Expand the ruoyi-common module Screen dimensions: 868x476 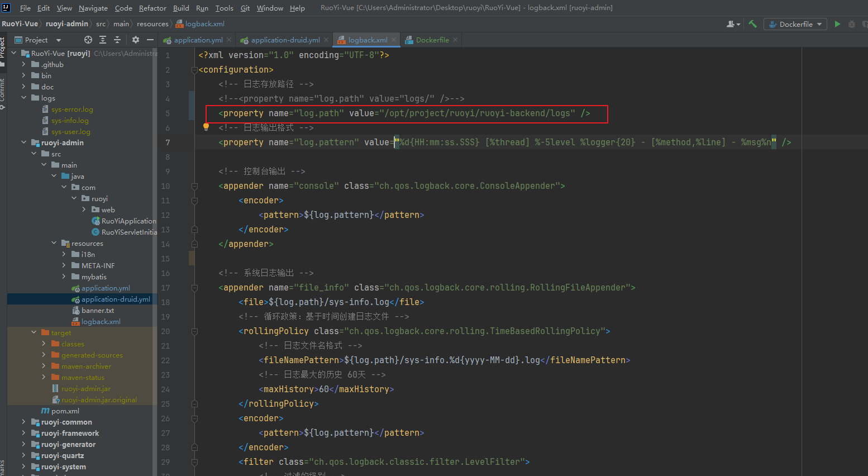click(x=23, y=422)
